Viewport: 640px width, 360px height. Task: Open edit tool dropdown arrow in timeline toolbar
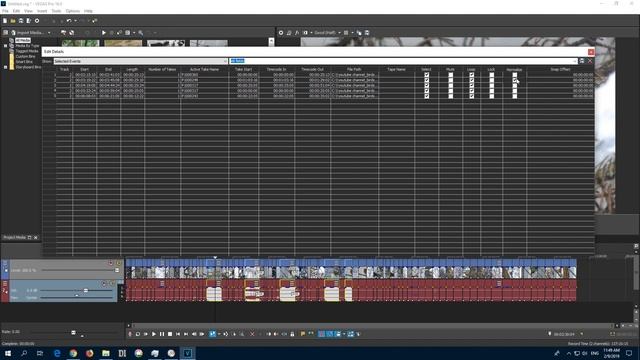(x=219, y=334)
